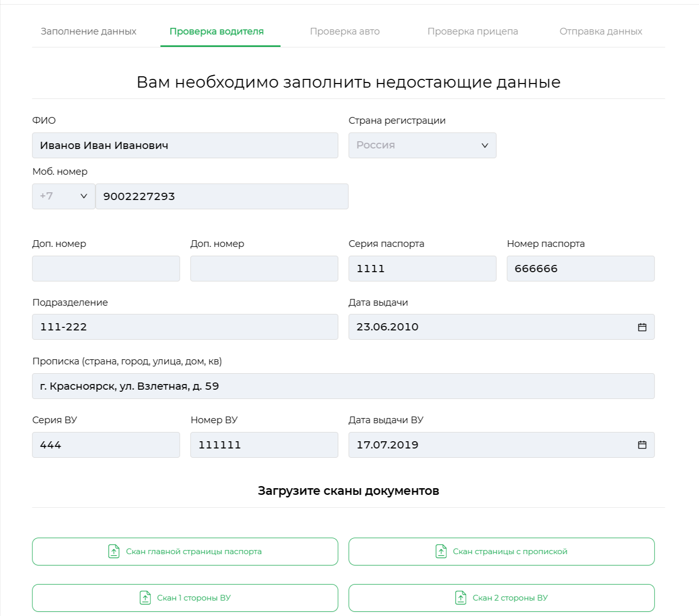Screen dimensions: 699x616
Task: Click the Прописка (страна, город, улица, дом, кв) label
Action: point(127,361)
